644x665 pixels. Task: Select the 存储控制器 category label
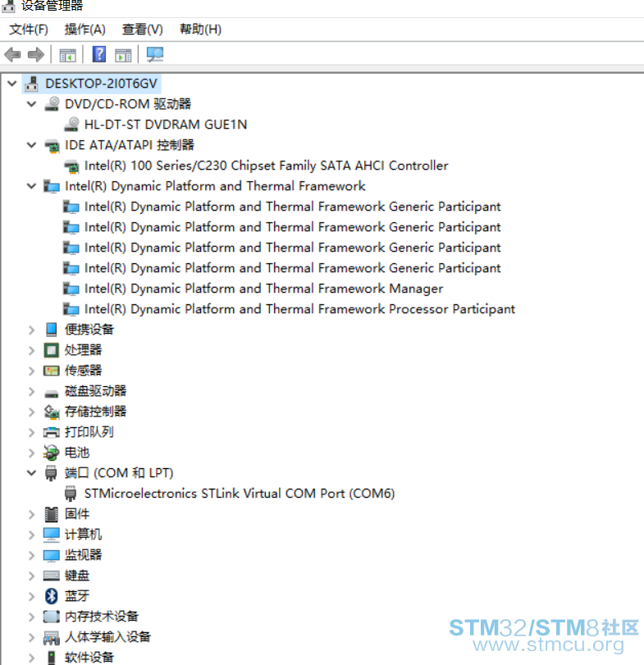click(x=95, y=412)
